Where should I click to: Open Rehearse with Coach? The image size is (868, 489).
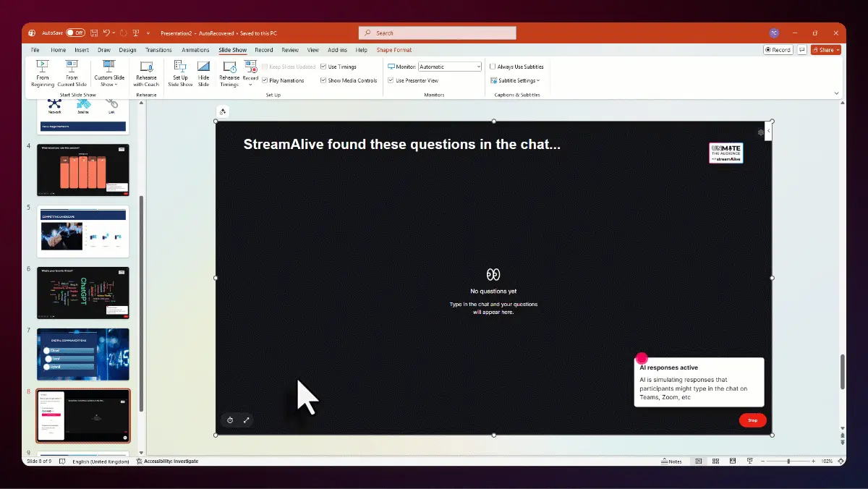pos(146,73)
